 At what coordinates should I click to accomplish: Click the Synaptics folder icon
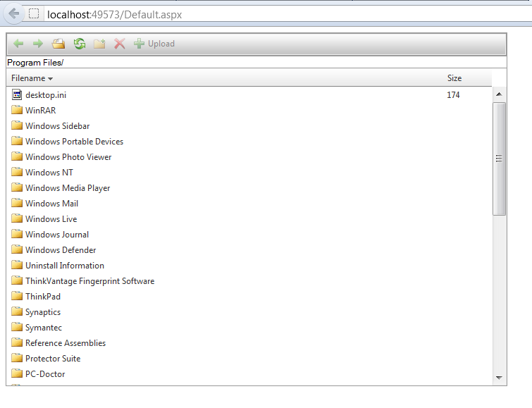[17, 311]
